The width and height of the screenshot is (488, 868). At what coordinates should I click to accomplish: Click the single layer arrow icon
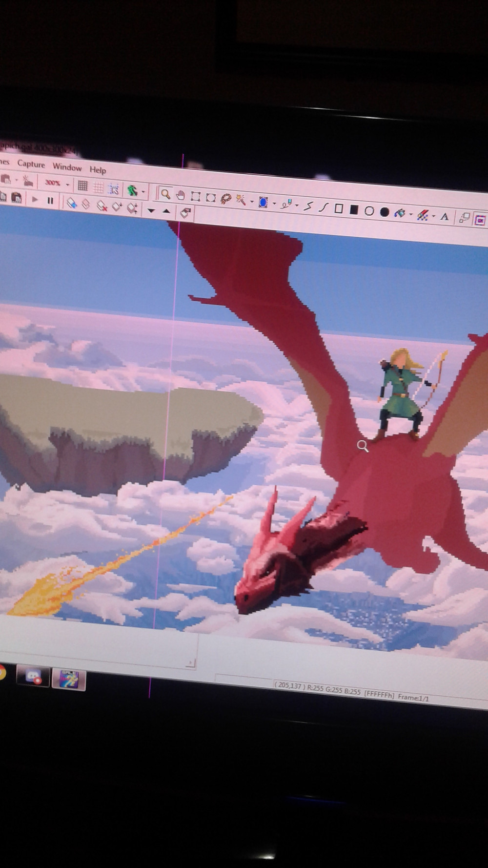click(117, 207)
